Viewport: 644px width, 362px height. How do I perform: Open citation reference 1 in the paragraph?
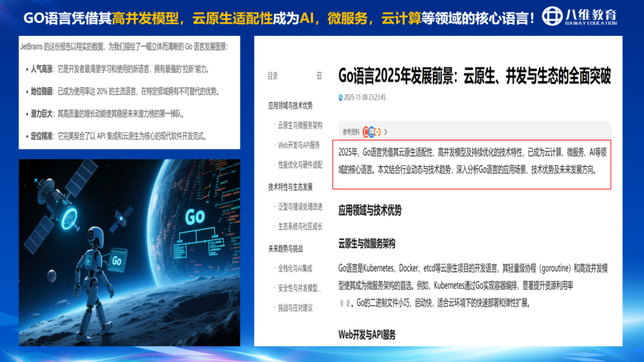click(342, 303)
